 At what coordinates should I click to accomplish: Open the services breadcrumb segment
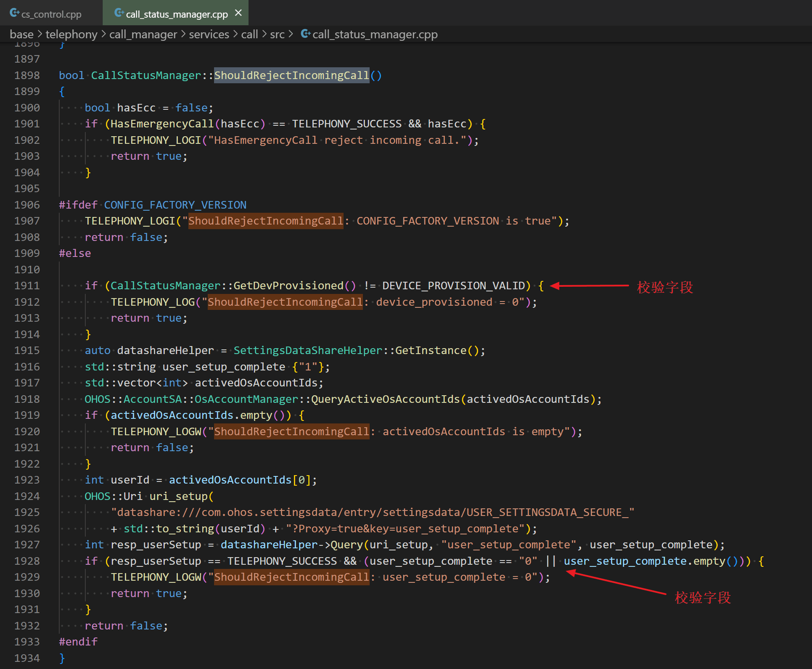click(x=209, y=34)
